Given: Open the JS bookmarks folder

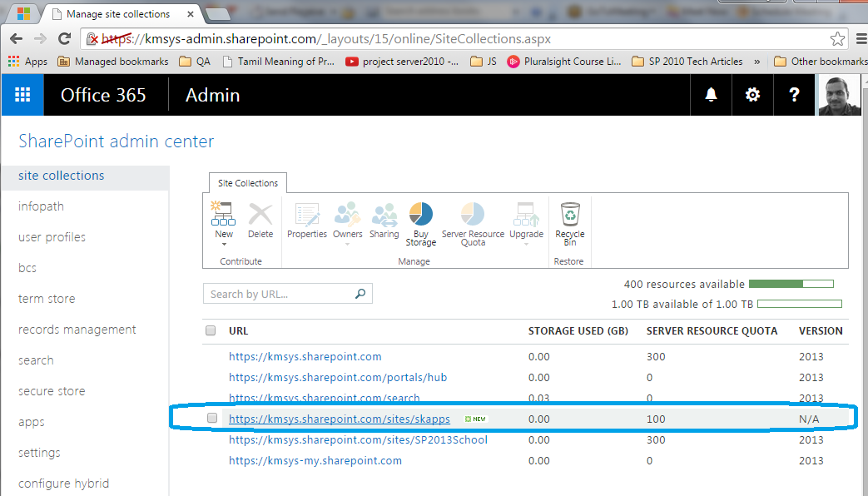Looking at the screenshot, I should click(484, 62).
